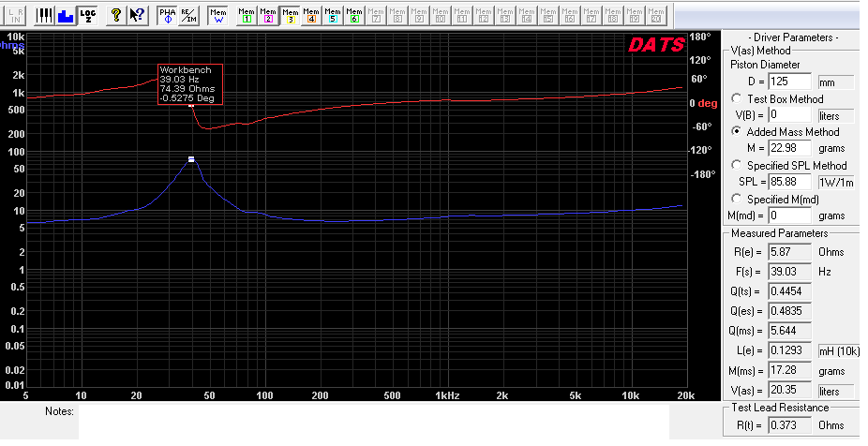Viewport: 868px width, 446px height.
Task: Select the Test Box Method radio button
Action: [736, 98]
